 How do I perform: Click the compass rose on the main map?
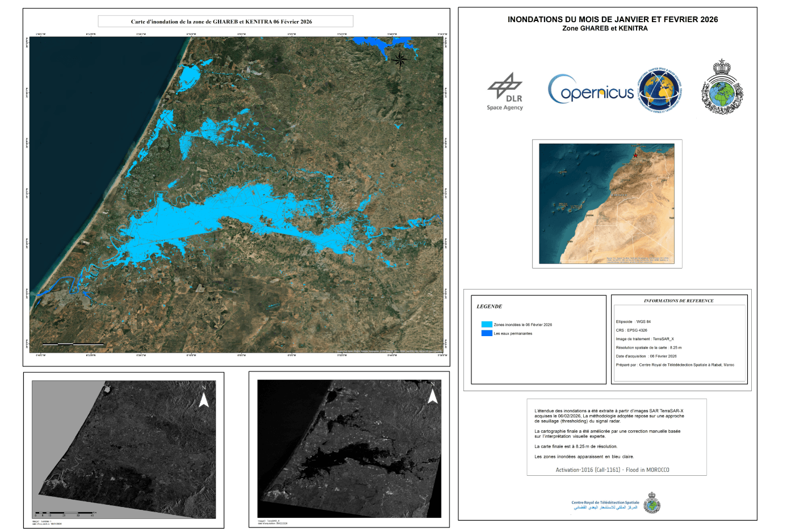tap(400, 58)
